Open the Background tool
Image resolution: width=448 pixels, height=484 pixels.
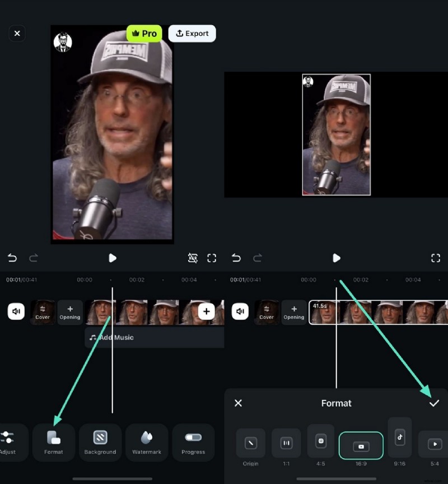[100, 442]
